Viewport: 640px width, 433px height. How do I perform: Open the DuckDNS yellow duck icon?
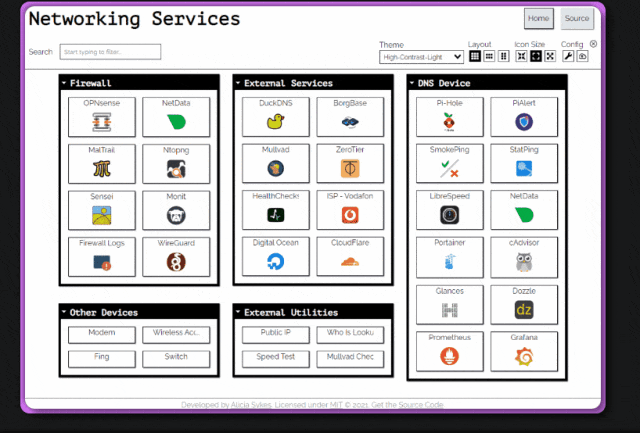[276, 122]
